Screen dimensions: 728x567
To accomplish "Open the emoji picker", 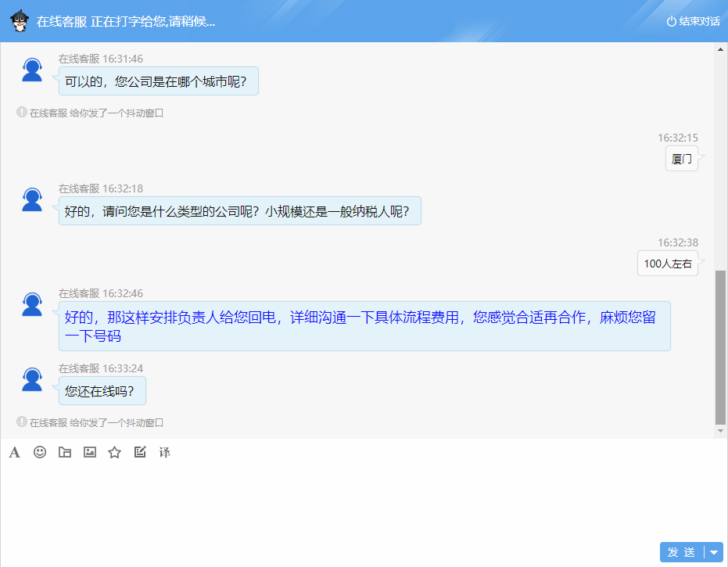I will pos(39,452).
